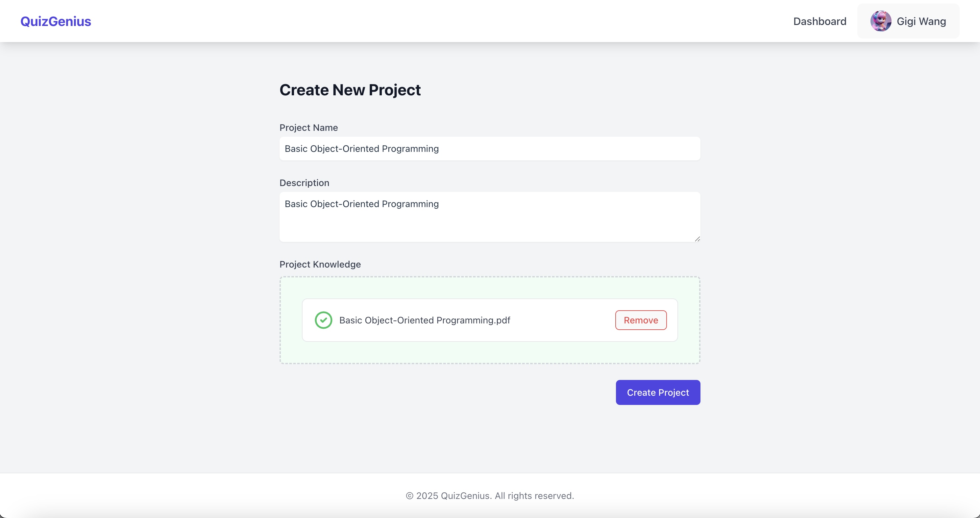
Task: Click the Project Name label
Action: pyautogui.click(x=308, y=128)
